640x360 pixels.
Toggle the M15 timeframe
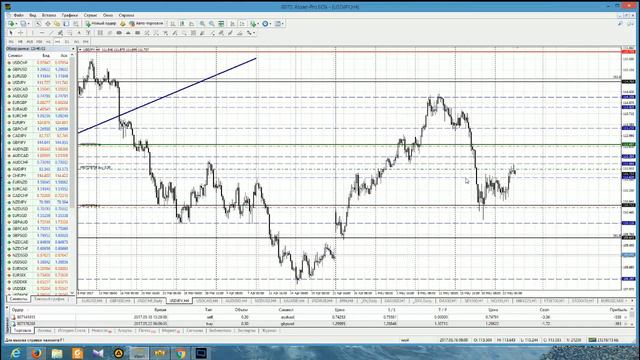pos(29,42)
